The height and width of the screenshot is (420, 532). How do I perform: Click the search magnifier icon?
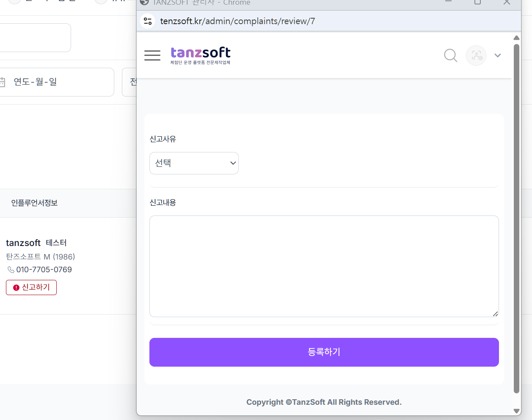point(450,55)
